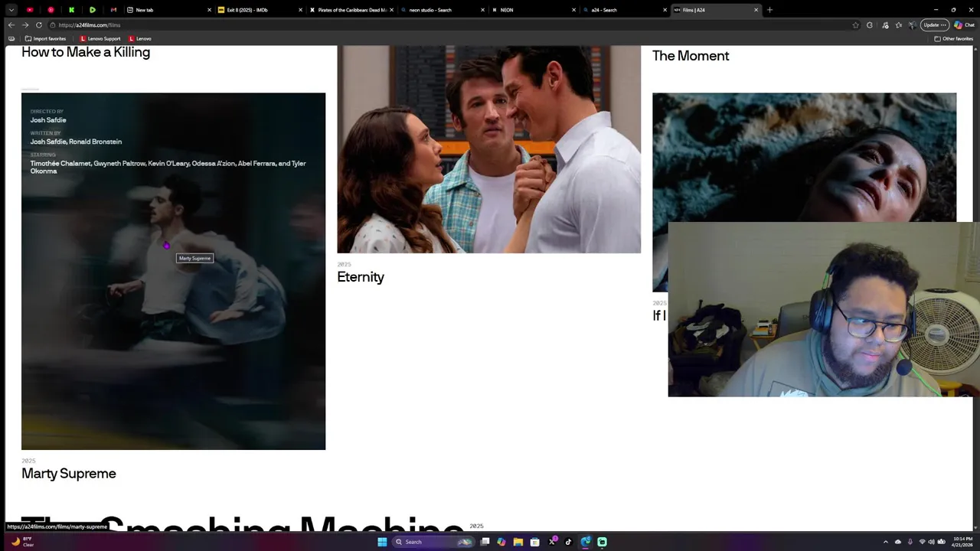
Task: Open the Eternity title link
Action: point(361,277)
